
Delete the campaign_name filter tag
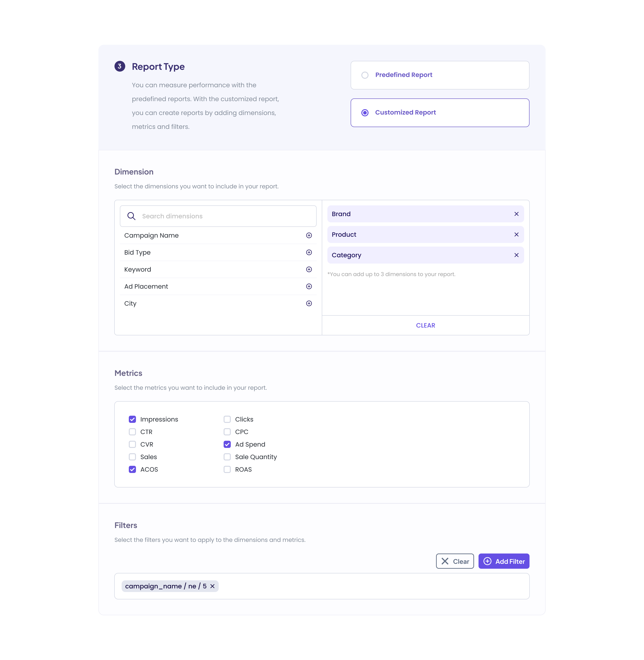[212, 586]
